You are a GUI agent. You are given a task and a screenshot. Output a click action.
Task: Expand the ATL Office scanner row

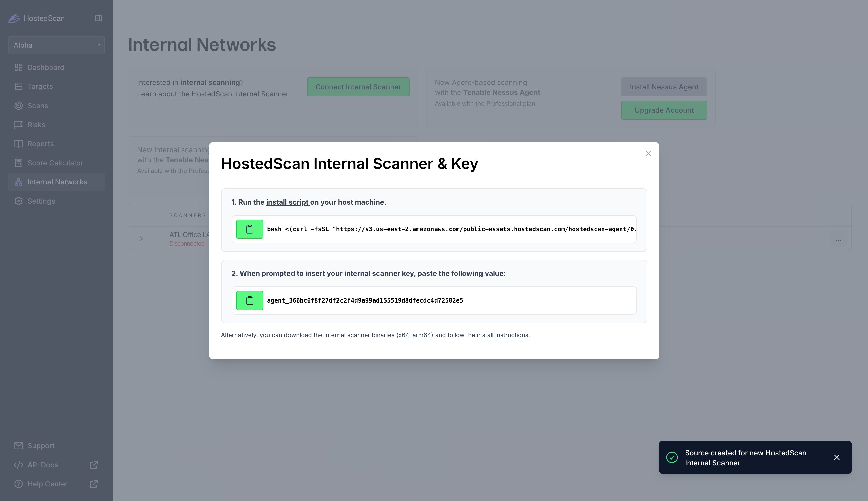141,238
